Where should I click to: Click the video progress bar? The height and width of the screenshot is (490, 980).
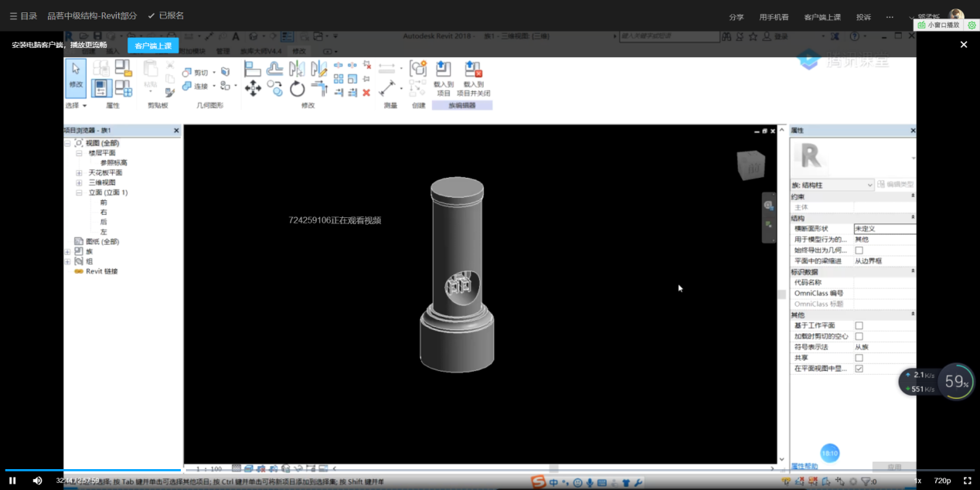(x=309, y=470)
